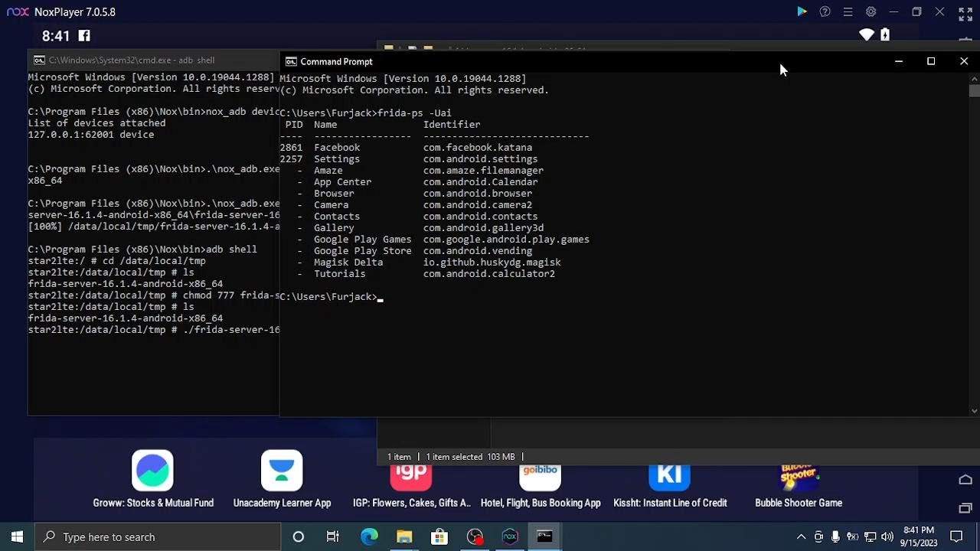
Task: Click the Google Play Store row name
Action: pos(363,251)
